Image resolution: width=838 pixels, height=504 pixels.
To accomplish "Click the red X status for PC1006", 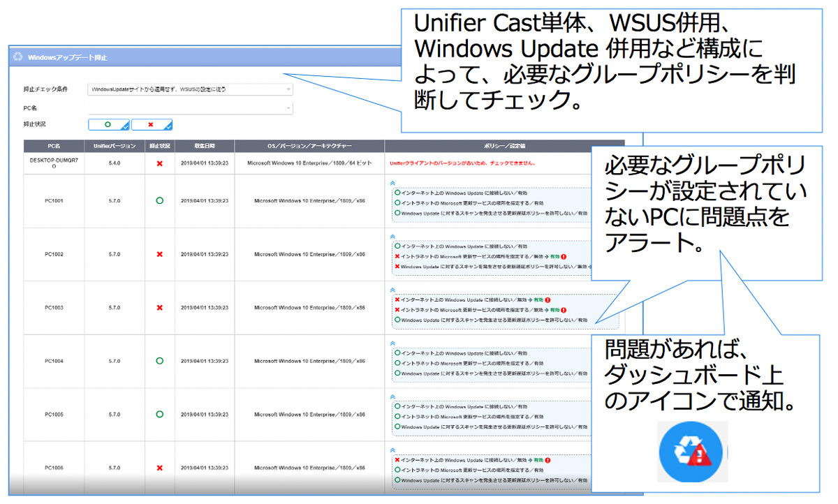I will click(x=159, y=468).
